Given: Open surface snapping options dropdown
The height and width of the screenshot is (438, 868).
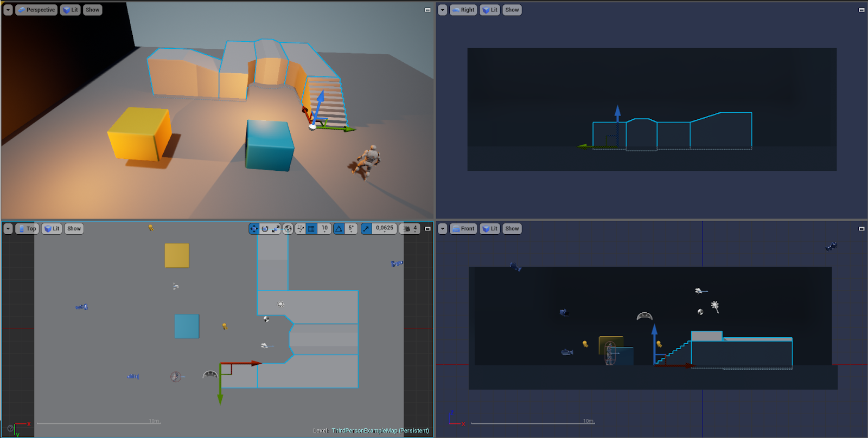Looking at the screenshot, I should coord(301,229).
